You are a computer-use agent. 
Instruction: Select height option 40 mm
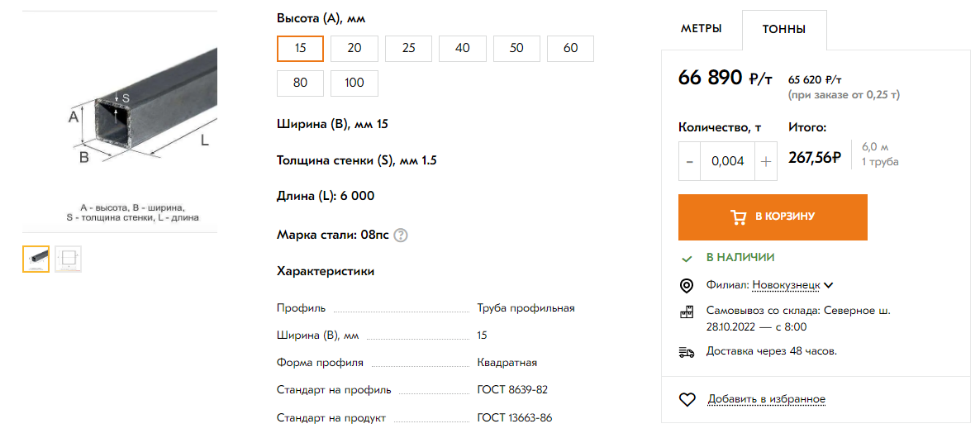click(x=462, y=48)
